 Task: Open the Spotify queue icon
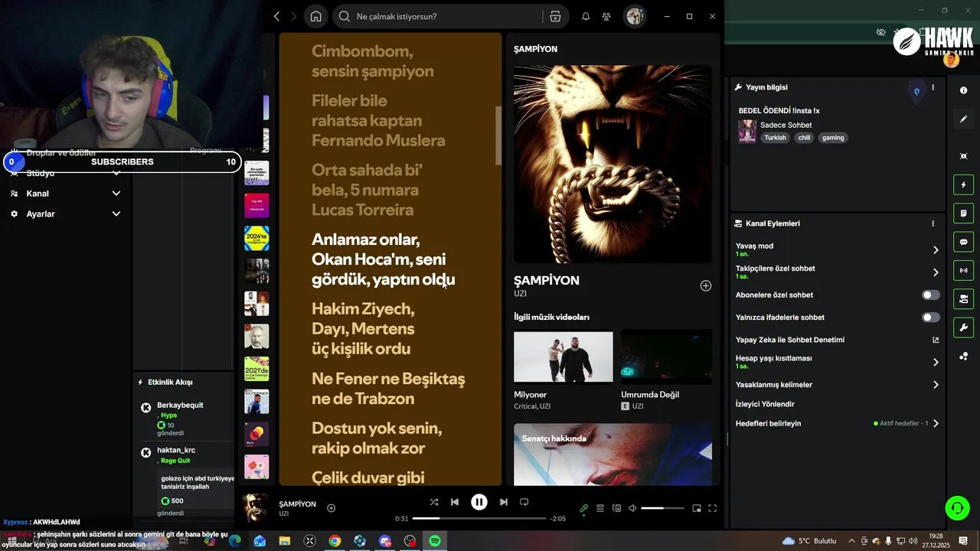pos(600,508)
